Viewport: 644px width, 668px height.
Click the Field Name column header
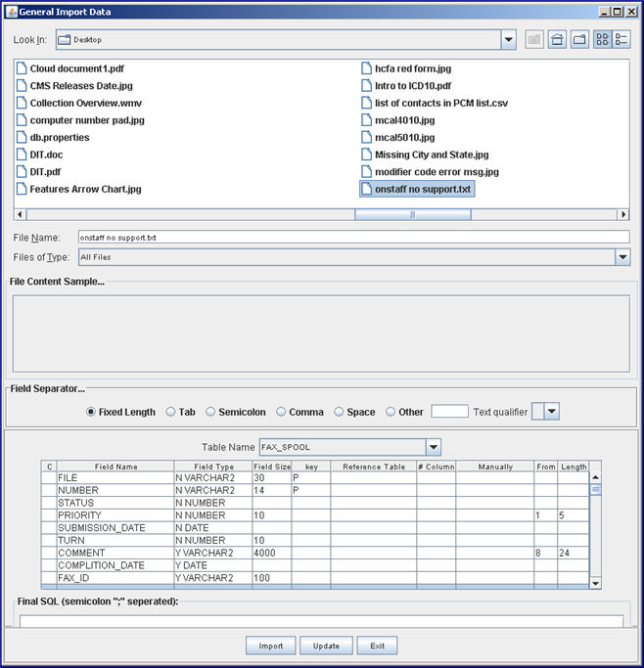(115, 467)
